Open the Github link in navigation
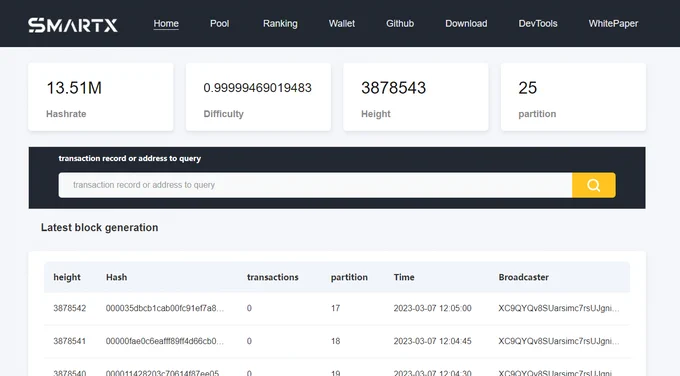The width and height of the screenshot is (680, 376). (x=400, y=23)
